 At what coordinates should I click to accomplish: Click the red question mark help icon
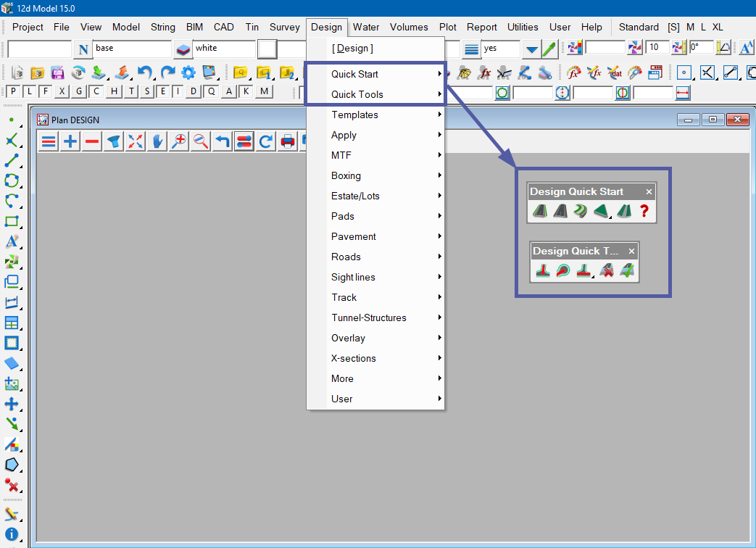[x=644, y=211]
